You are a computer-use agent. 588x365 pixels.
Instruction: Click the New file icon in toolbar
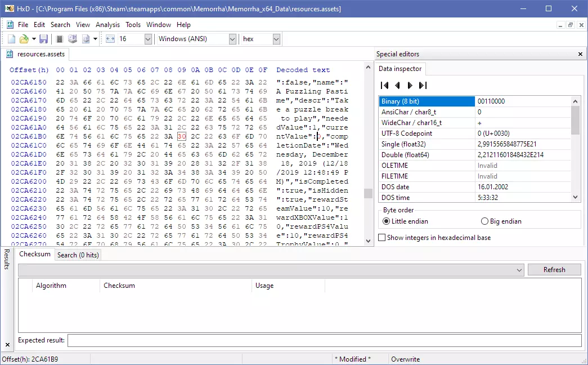pyautogui.click(x=11, y=39)
